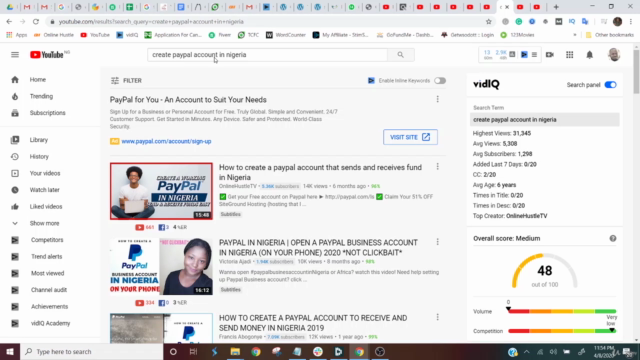
Task: Open the 'sends and receives fund' video title
Action: pyautogui.click(x=320, y=172)
